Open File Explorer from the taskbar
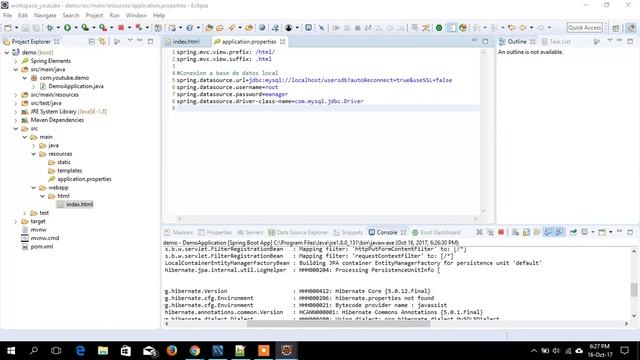 [103, 350]
